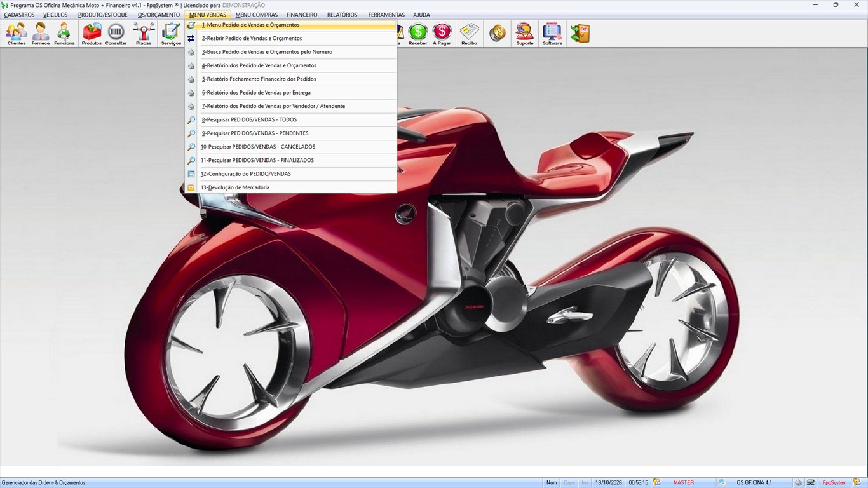Click the A Pagar red dollar icon
Screen dimensions: 868x488
click(442, 34)
